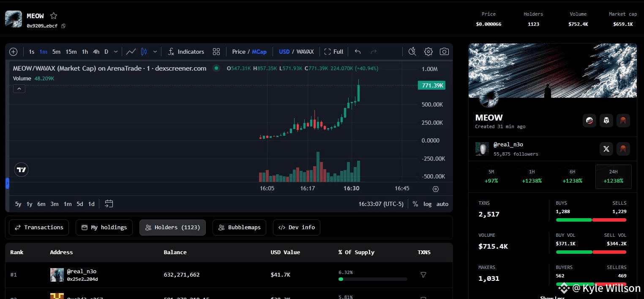Screen dimensions: 644x299
Task: Select the 5m timeframe
Action: tap(56, 52)
